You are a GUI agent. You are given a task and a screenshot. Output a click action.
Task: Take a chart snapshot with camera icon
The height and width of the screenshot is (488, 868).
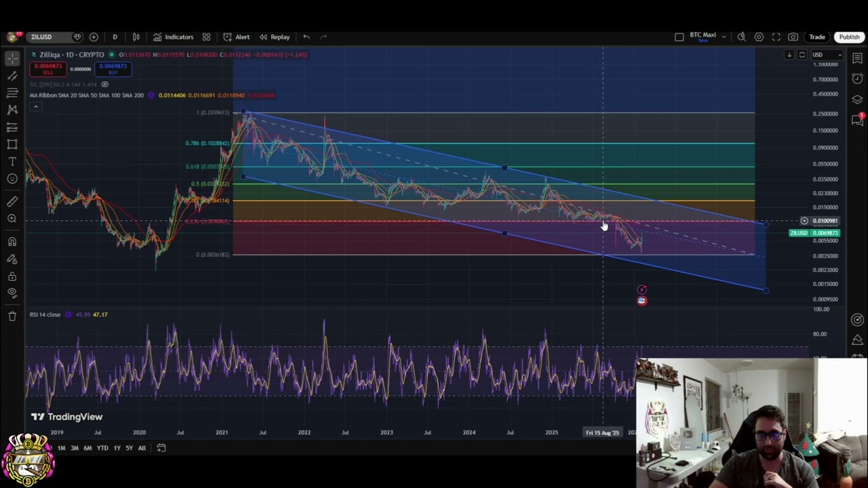tap(793, 37)
